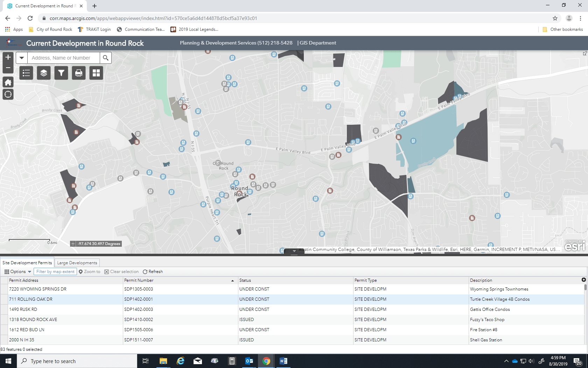Refresh the attribute table
The height and width of the screenshot is (368, 588).
pos(153,272)
